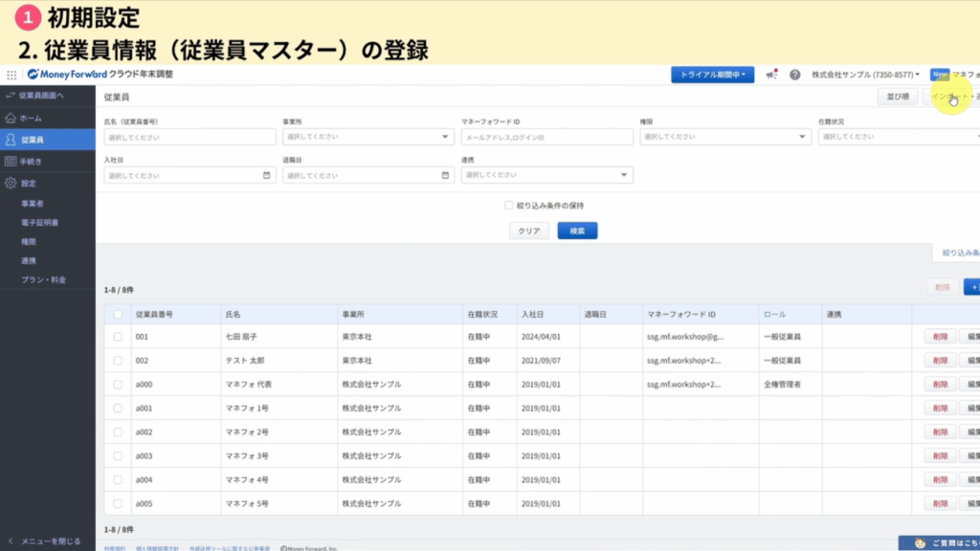
Task: Open the calendar icon in 入社日 field
Action: tap(266, 175)
